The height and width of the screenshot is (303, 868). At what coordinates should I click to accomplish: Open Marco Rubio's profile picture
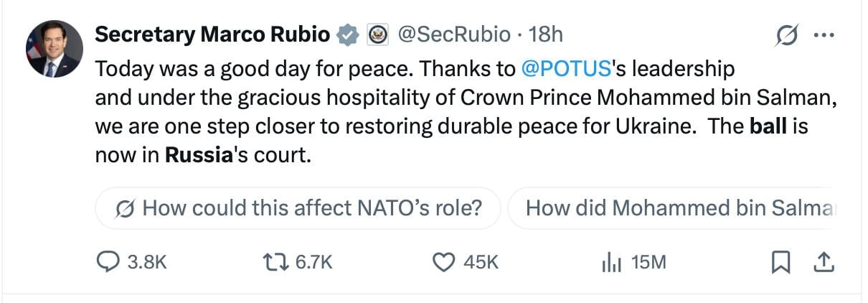tap(55, 49)
